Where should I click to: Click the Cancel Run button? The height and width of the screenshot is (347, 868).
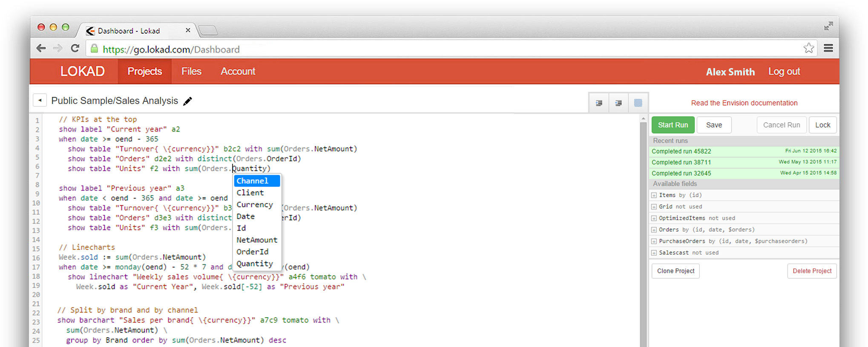coord(782,125)
